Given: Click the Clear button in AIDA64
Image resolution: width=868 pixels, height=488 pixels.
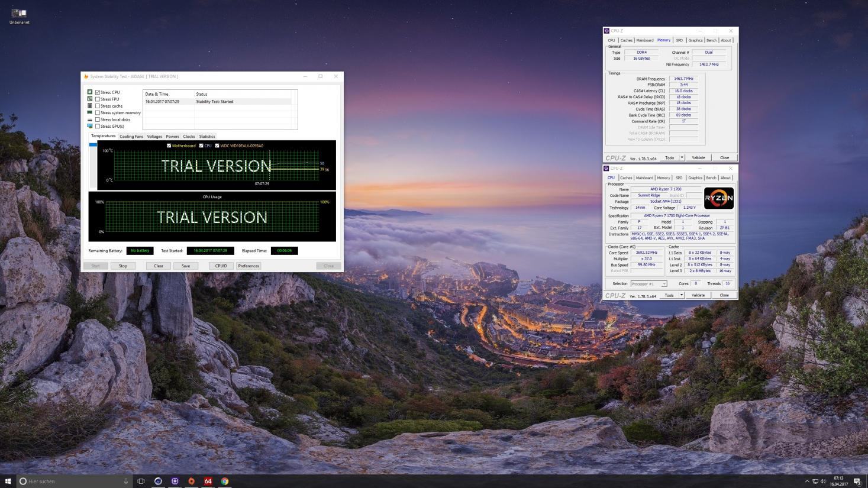Looking at the screenshot, I should 159,266.
